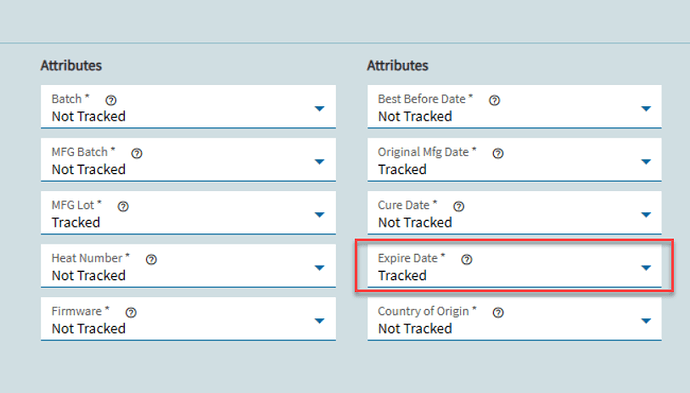Open help icon next to MFG Batch

coord(137,153)
